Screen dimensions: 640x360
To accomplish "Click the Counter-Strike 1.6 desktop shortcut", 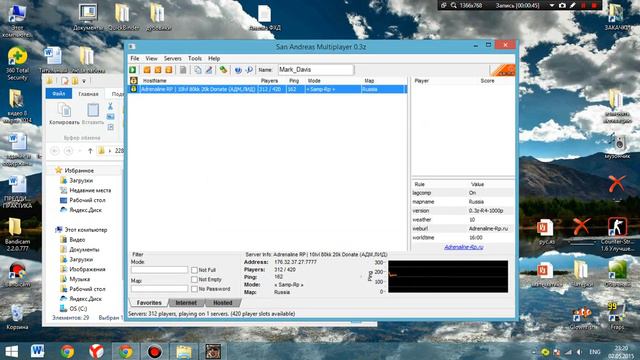I will 617,234.
